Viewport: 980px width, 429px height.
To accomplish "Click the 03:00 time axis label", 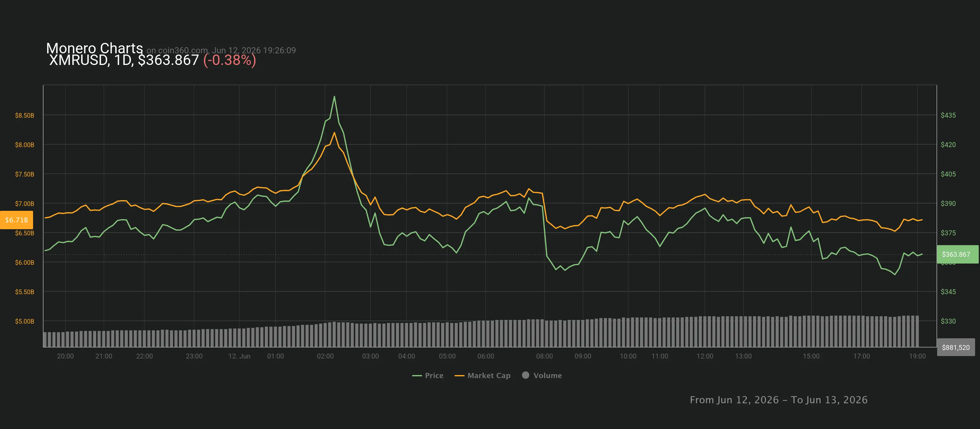I will pyautogui.click(x=371, y=356).
